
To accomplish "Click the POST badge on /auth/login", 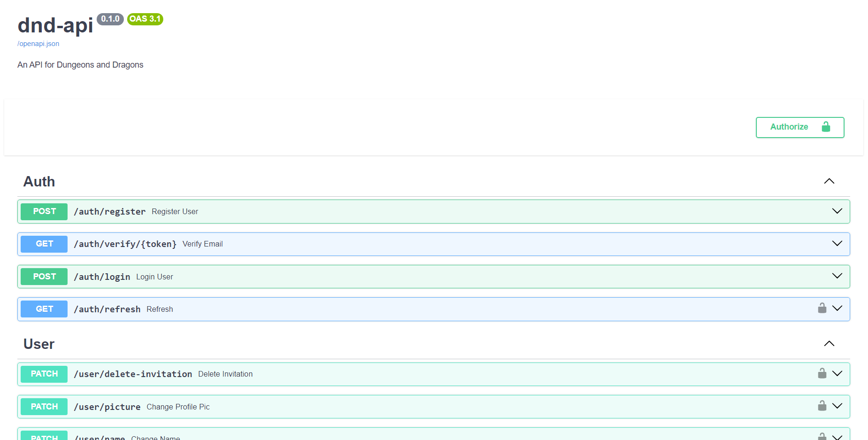I will point(44,276).
